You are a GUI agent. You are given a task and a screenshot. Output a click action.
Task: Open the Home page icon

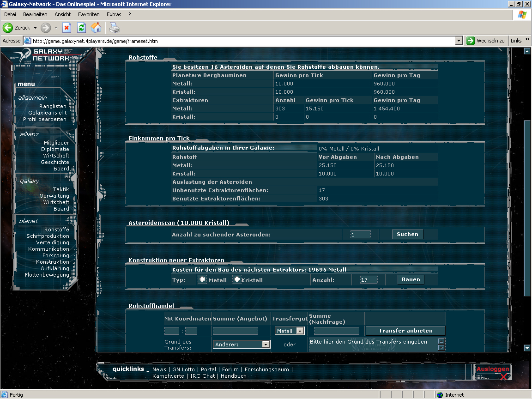(96, 28)
